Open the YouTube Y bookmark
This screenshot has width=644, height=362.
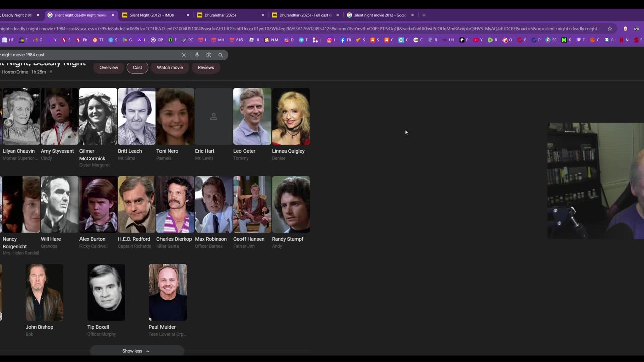coord(478,40)
